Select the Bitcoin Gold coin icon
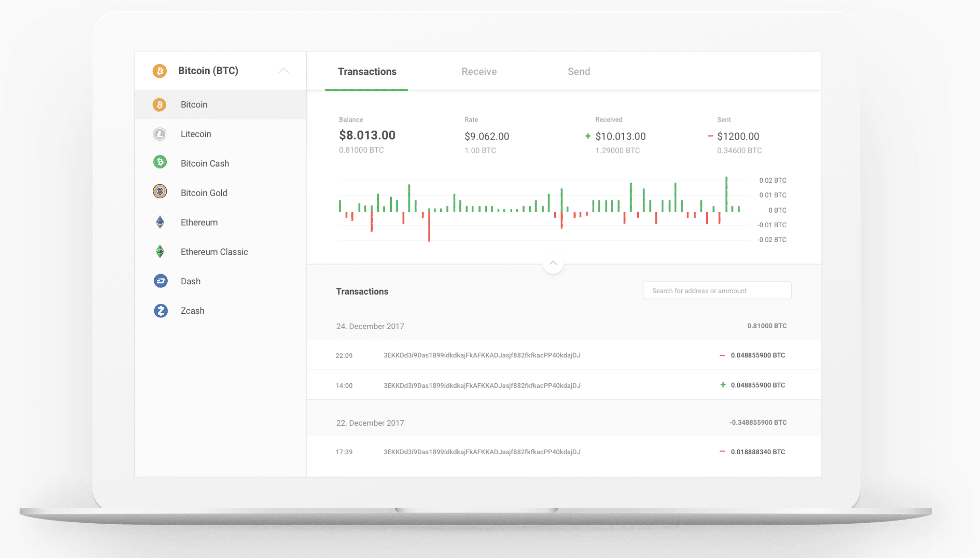 pos(160,191)
